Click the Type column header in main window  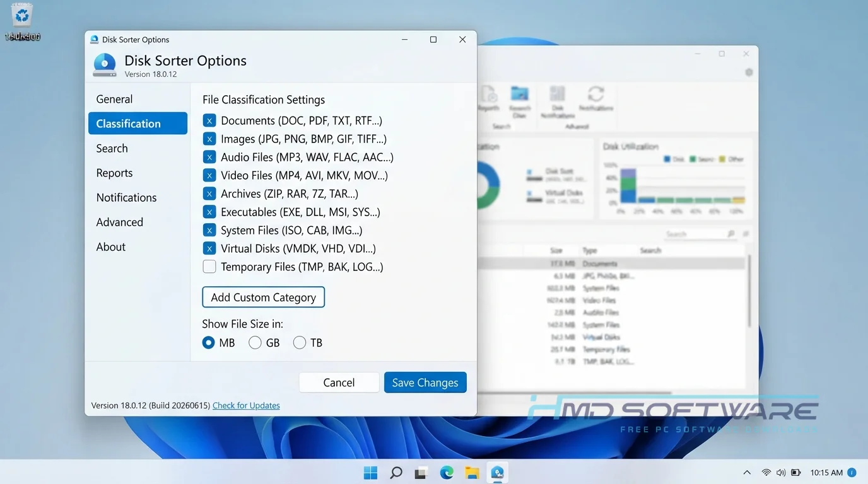click(x=589, y=250)
